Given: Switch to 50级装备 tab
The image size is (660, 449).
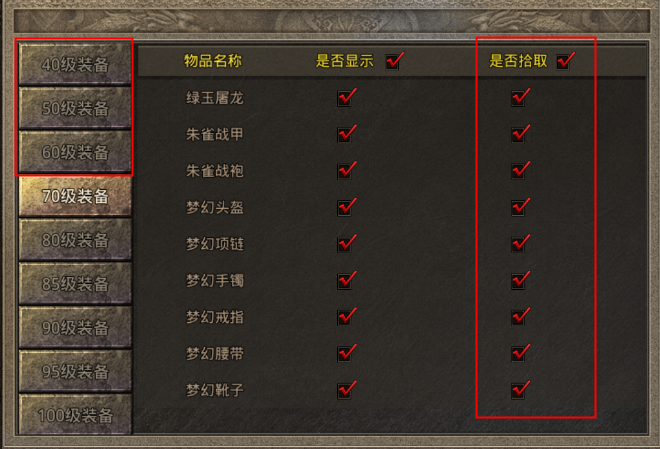Looking at the screenshot, I should 75,108.
